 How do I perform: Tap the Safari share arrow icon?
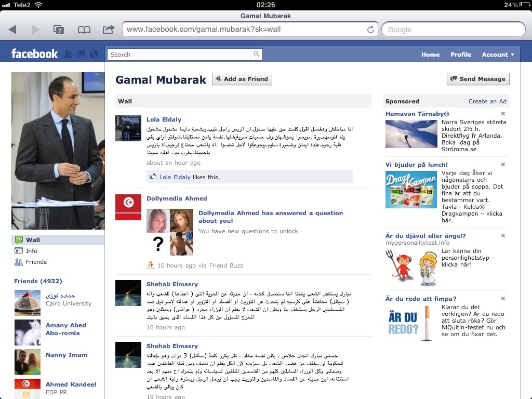(109, 29)
